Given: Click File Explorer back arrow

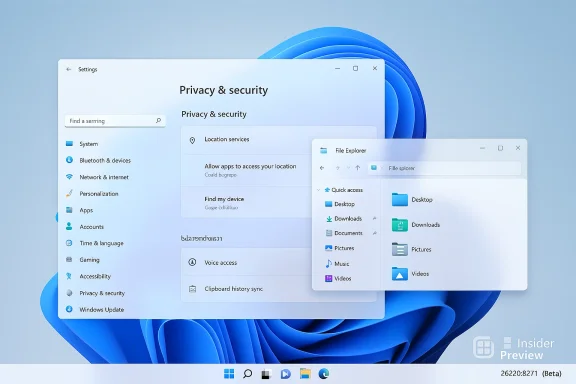Looking at the screenshot, I should point(322,168).
